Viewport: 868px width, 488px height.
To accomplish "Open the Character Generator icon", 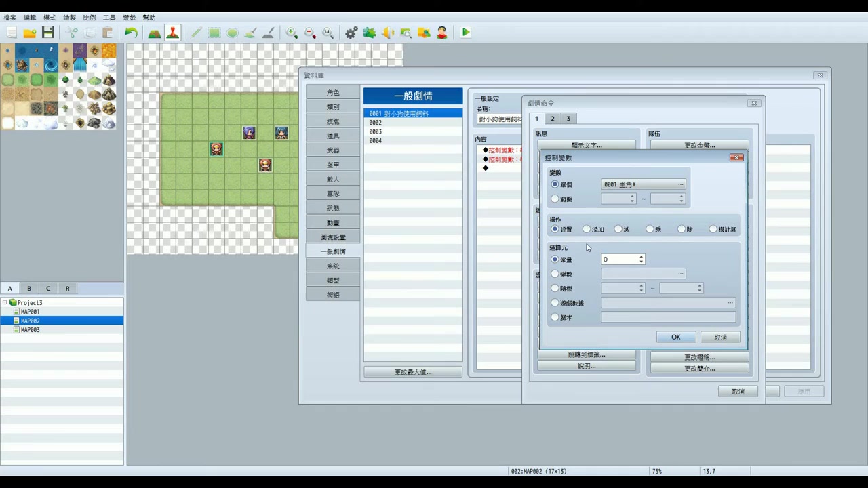I will tap(442, 33).
